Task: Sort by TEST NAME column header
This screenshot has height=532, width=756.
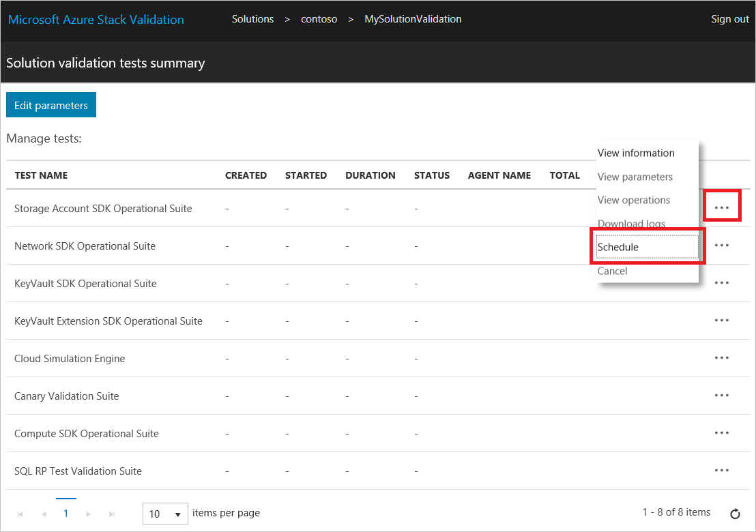Action: 41,175
